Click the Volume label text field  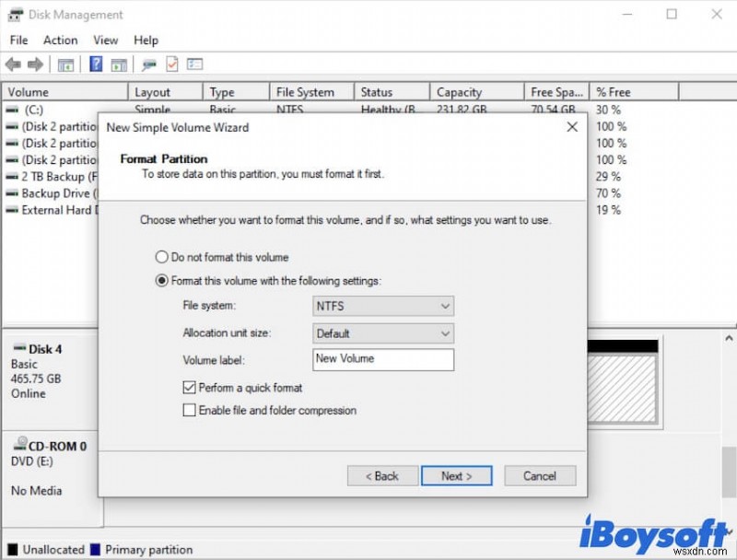[x=382, y=359]
